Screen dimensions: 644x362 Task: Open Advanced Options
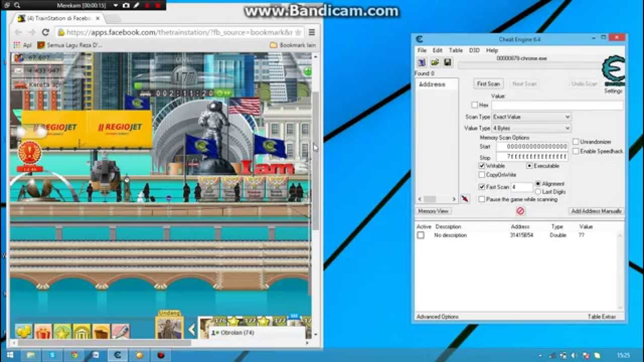pos(437,317)
